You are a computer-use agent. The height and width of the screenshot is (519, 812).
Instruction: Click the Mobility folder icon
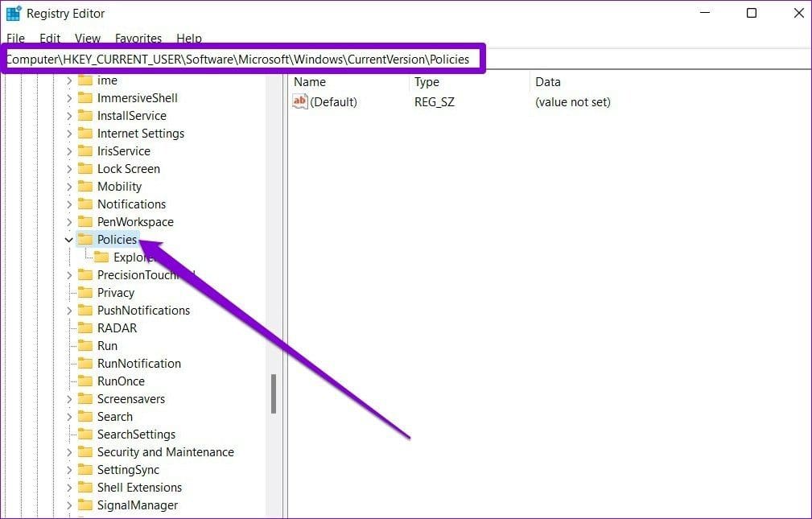85,186
